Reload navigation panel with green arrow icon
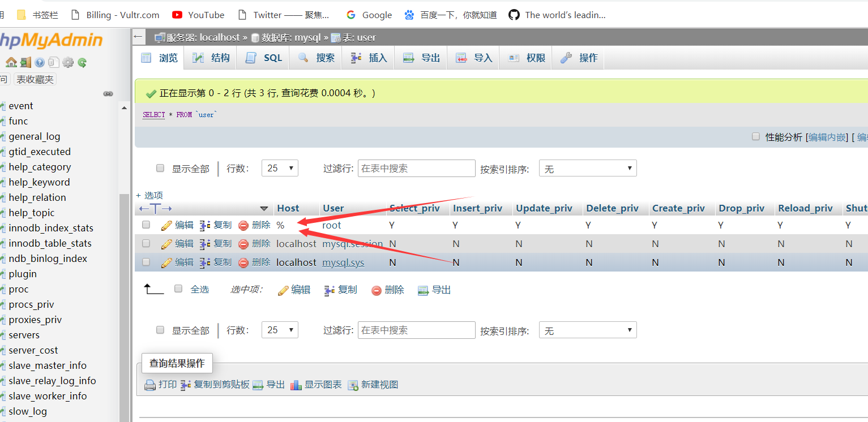 (x=83, y=62)
